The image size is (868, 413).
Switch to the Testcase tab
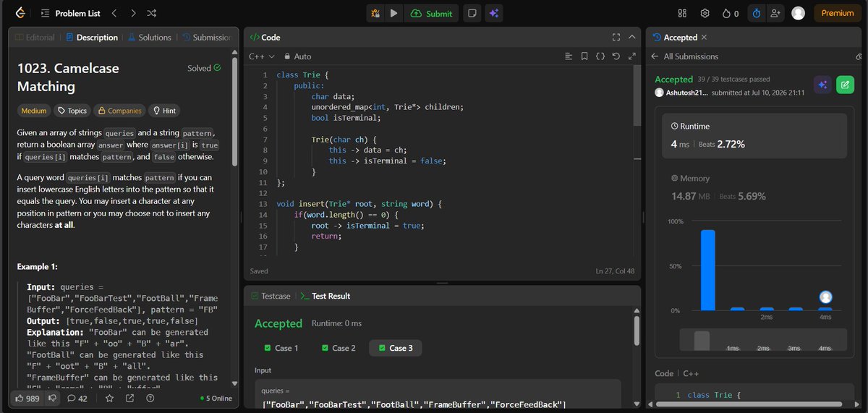click(x=271, y=296)
